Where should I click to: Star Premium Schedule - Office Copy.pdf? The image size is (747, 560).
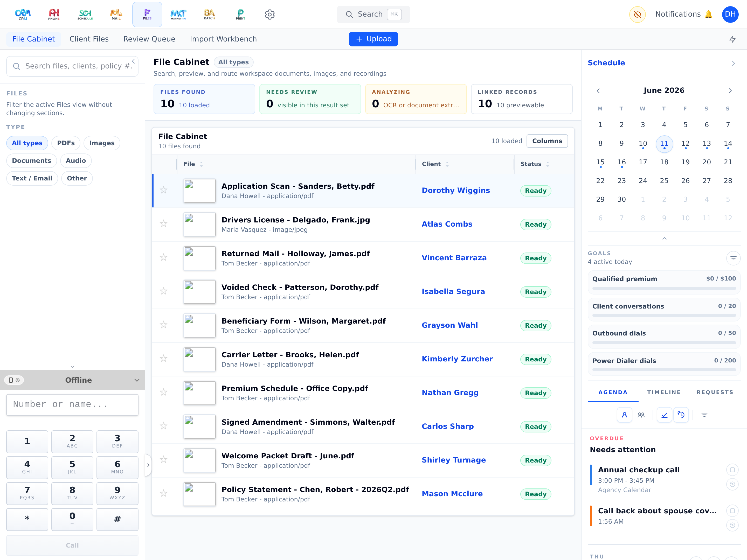163,392
